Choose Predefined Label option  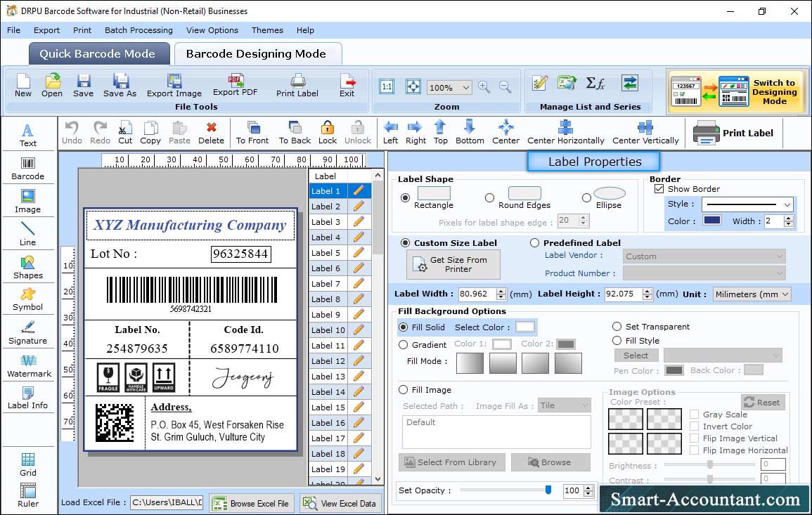coord(534,243)
